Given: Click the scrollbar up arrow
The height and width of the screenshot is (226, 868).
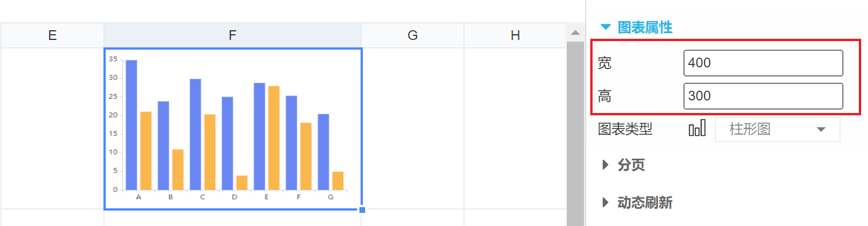Looking at the screenshot, I should [575, 33].
